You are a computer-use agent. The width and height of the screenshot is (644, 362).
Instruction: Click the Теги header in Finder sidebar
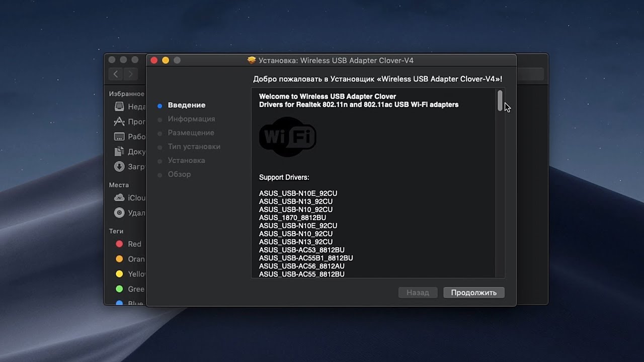116,231
